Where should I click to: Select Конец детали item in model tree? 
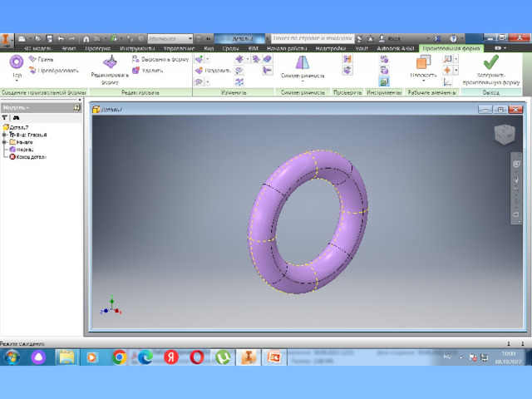click(x=31, y=157)
